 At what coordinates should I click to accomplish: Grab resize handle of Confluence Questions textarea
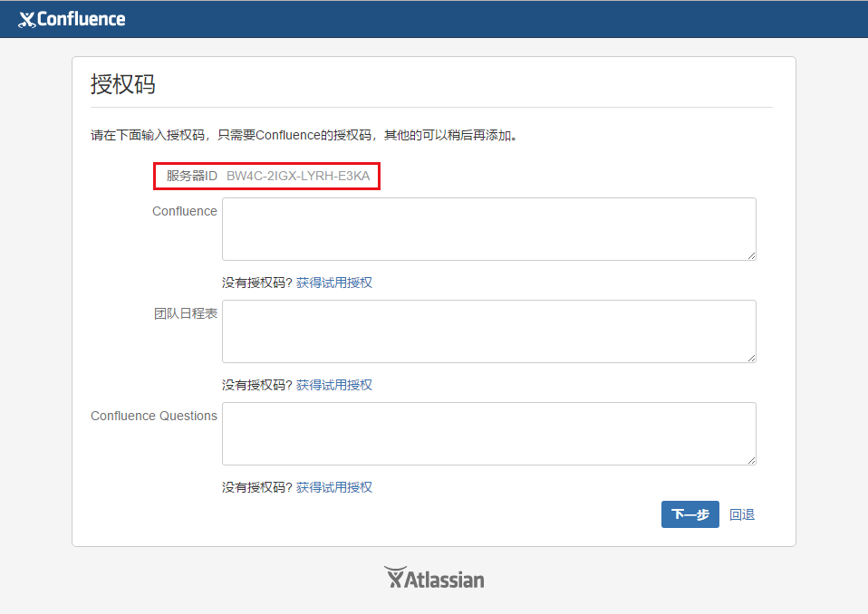751,460
